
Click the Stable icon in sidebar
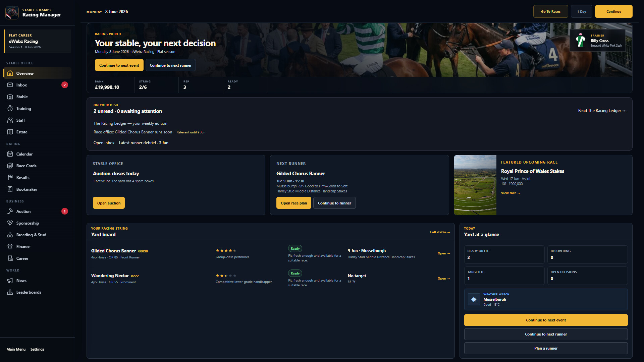point(10,97)
